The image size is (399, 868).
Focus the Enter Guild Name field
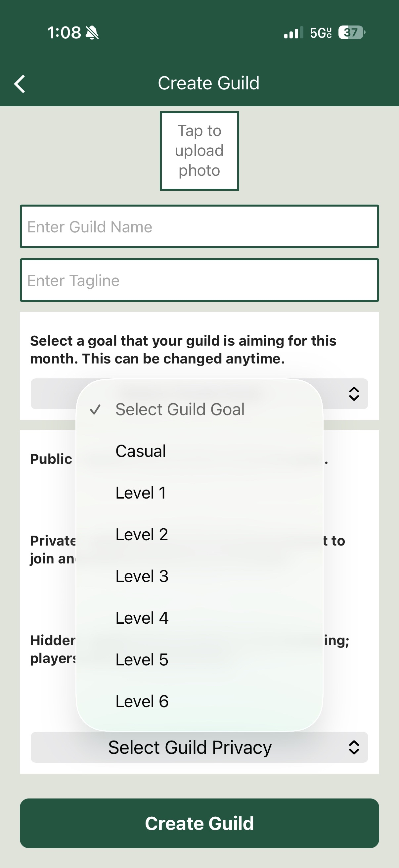(199, 227)
